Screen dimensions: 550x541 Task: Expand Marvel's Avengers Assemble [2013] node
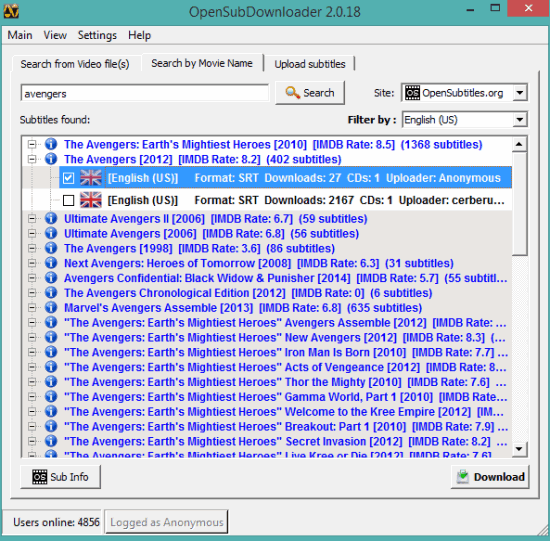pyautogui.click(x=32, y=308)
